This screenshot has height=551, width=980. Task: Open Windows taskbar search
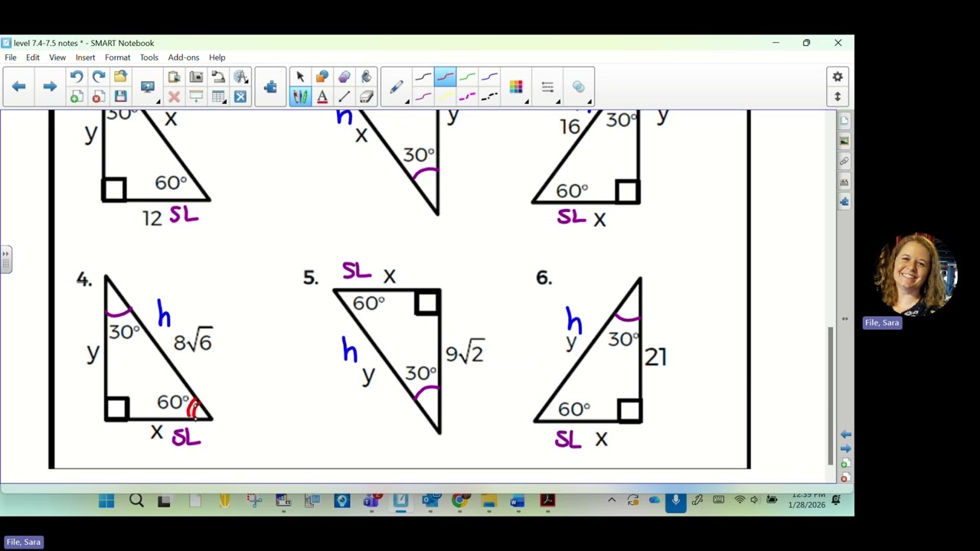[136, 501]
